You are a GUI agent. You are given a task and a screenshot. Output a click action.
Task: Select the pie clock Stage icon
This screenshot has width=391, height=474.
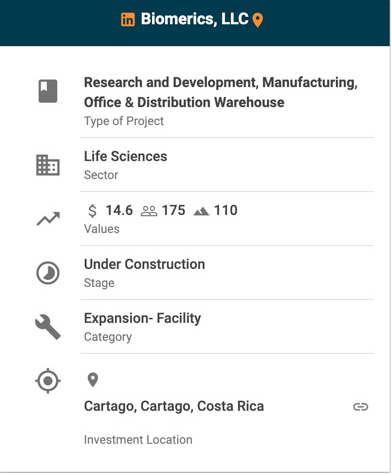[48, 273]
